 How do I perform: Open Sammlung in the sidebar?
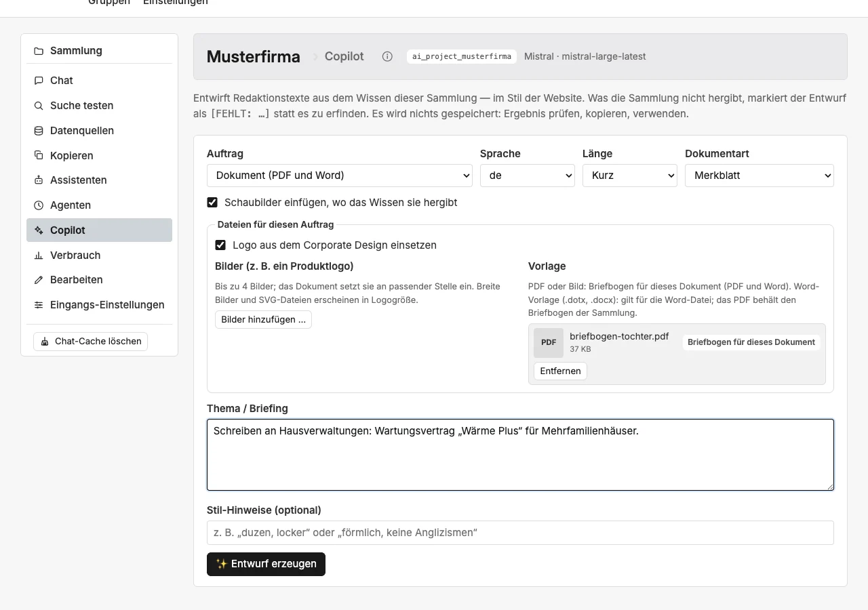click(x=99, y=51)
